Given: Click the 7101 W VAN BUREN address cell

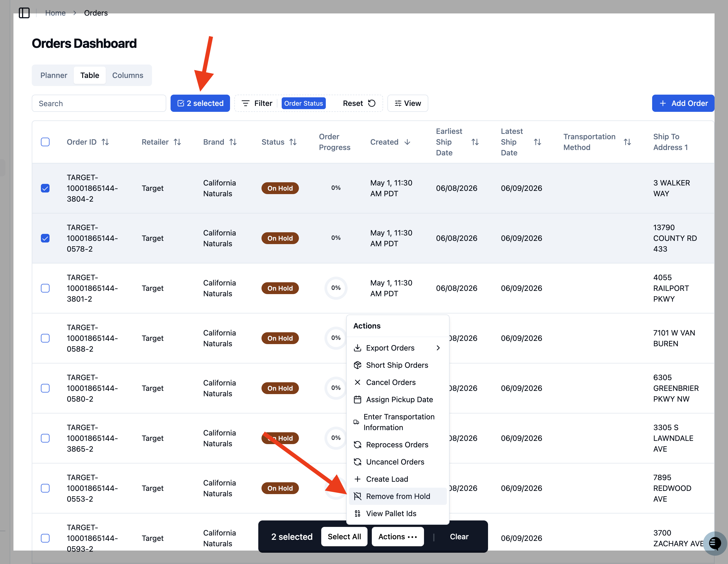Looking at the screenshot, I should [x=674, y=338].
